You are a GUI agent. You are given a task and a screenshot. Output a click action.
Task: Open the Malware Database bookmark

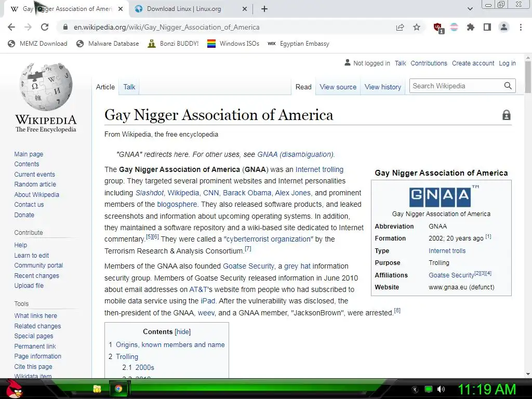pyautogui.click(x=108, y=44)
